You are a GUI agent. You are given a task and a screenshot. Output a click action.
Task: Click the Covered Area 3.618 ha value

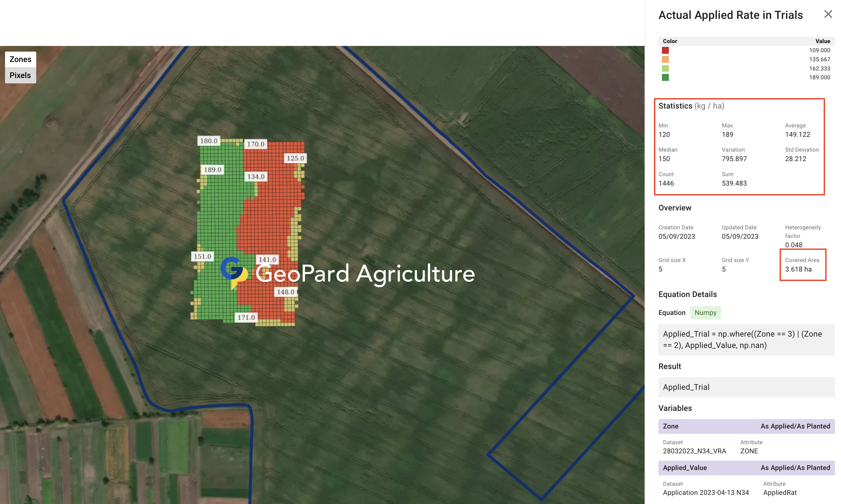click(798, 269)
